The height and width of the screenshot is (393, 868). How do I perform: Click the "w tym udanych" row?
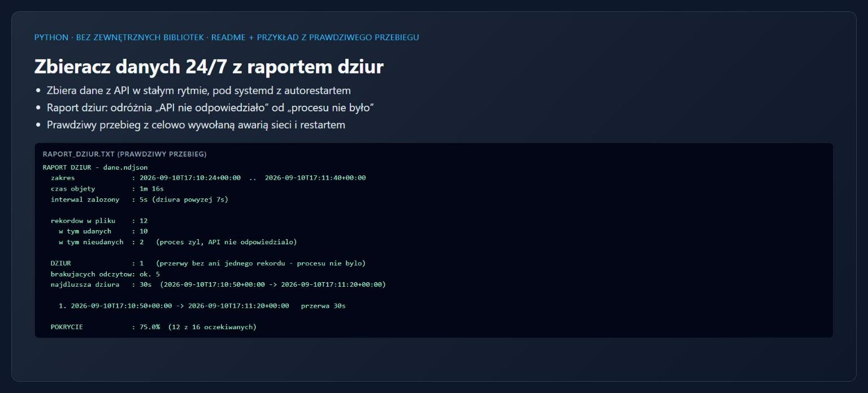tap(103, 231)
